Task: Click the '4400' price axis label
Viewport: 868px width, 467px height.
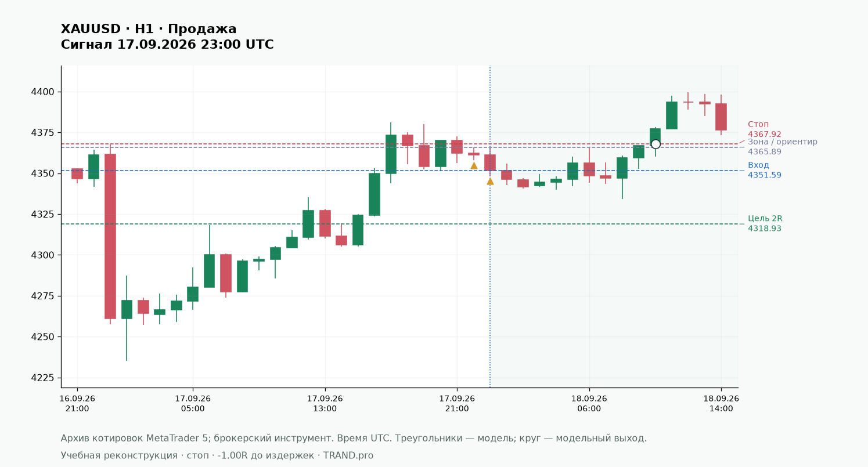Action: (x=43, y=92)
